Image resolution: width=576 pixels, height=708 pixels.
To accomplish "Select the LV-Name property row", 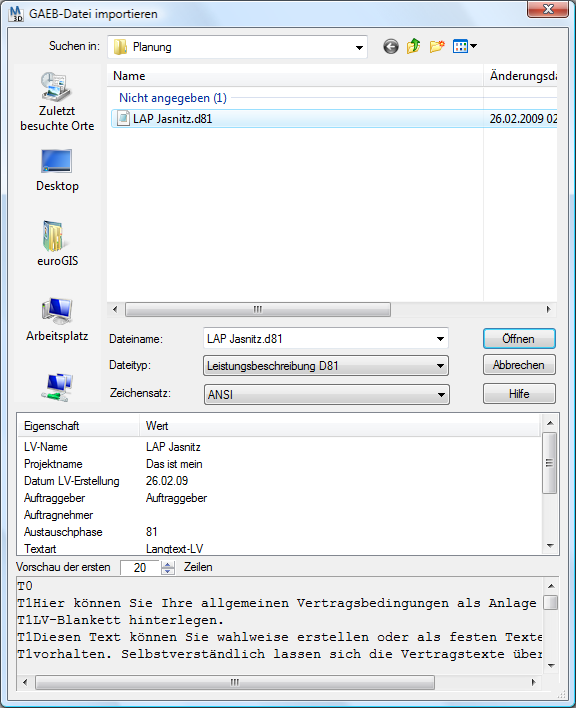I will click(280, 447).
